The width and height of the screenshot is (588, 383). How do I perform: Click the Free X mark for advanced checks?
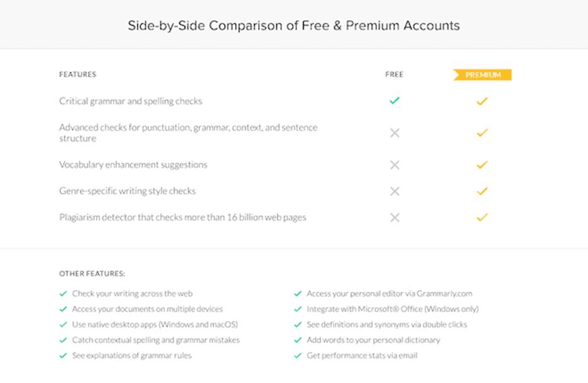coord(395,133)
